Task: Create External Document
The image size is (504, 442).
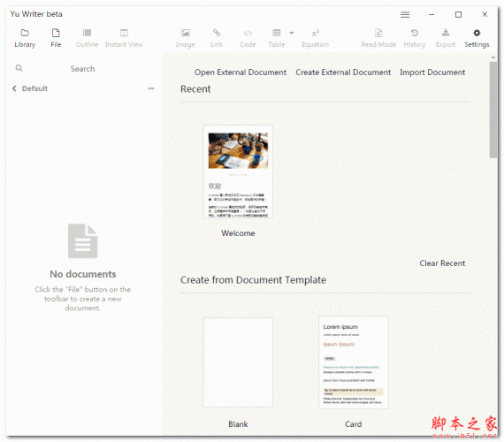Action: 343,72
